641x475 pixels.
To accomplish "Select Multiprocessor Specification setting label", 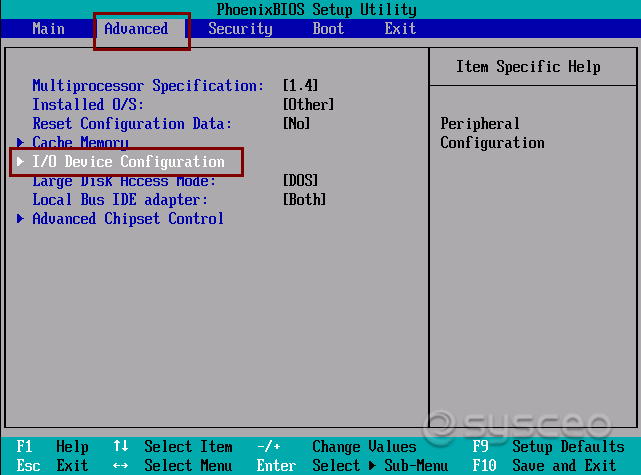I will click(148, 86).
